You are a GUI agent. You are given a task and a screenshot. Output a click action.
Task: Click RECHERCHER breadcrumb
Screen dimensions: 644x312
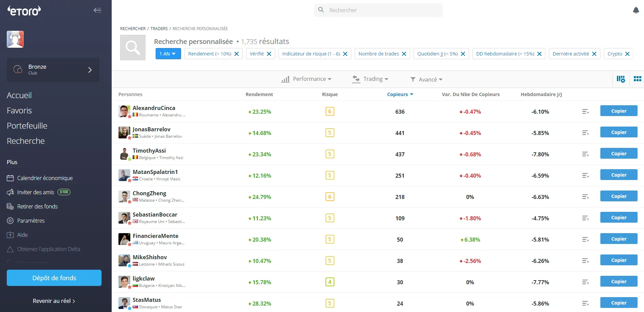[x=133, y=29]
